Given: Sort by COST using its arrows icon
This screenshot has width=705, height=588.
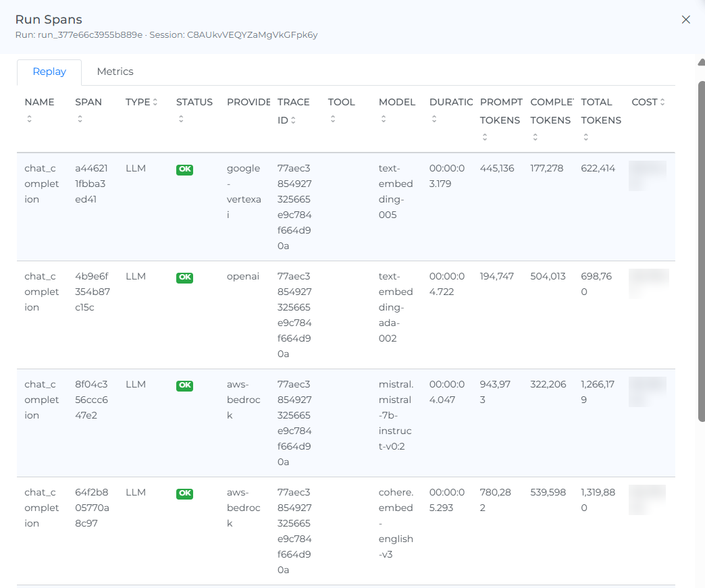Looking at the screenshot, I should [662, 102].
